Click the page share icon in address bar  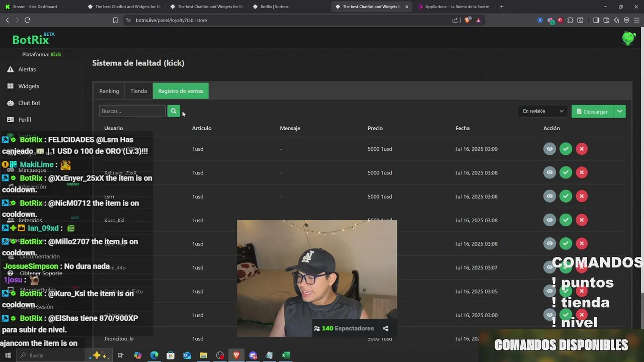coord(455,20)
